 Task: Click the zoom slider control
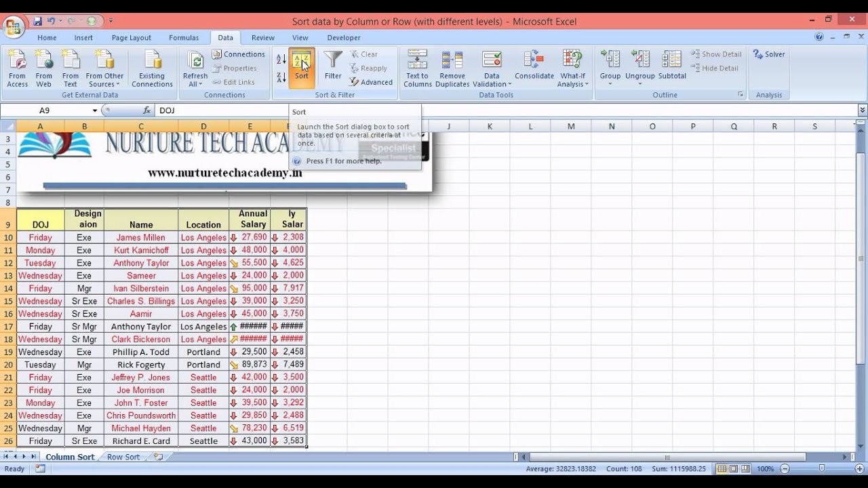822,468
